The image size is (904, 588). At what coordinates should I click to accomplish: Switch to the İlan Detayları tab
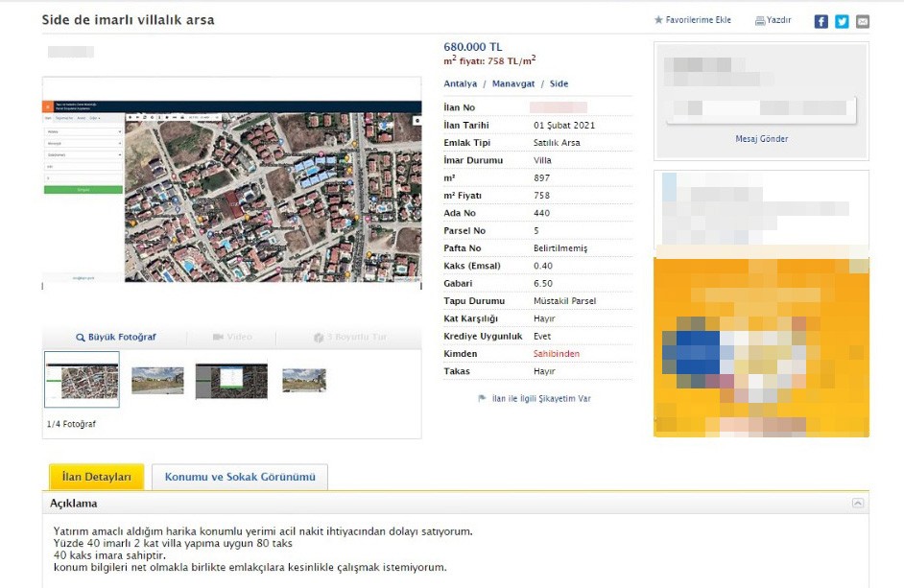tap(96, 477)
